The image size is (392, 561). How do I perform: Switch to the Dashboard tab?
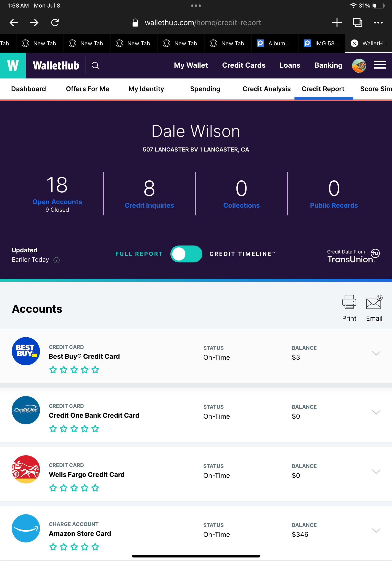pos(28,89)
